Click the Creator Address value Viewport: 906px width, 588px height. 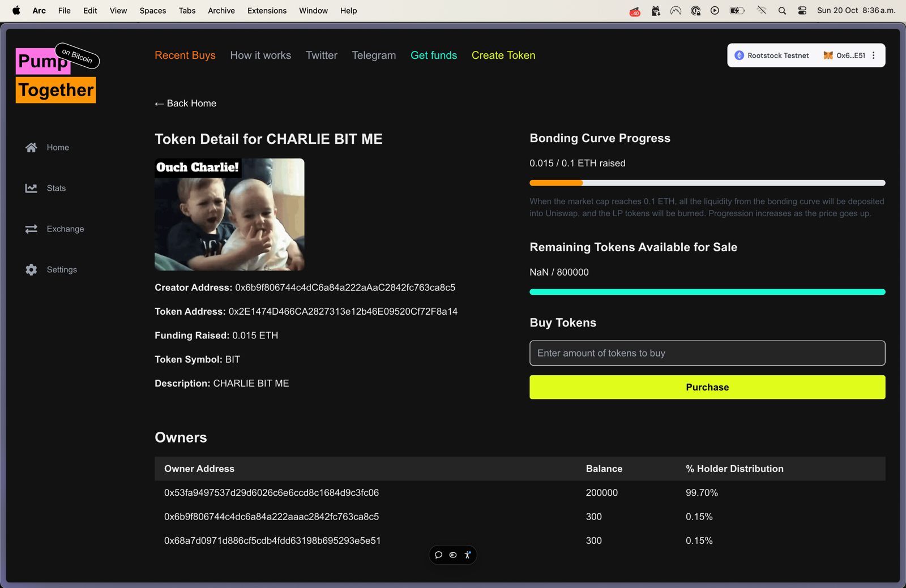coord(345,287)
